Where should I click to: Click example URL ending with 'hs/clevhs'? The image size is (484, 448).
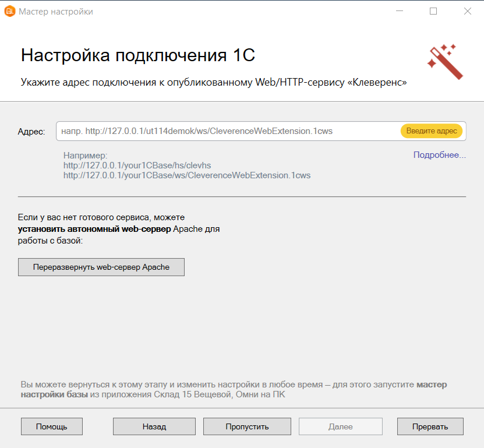(x=137, y=165)
